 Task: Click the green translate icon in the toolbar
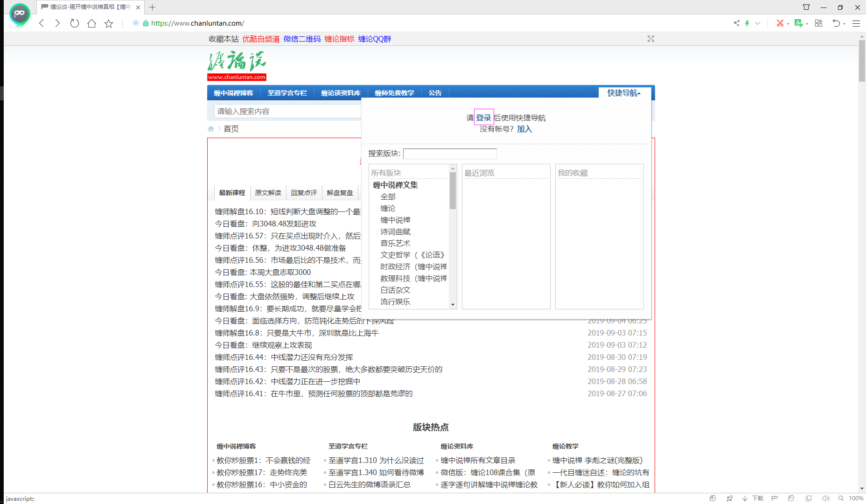point(798,23)
